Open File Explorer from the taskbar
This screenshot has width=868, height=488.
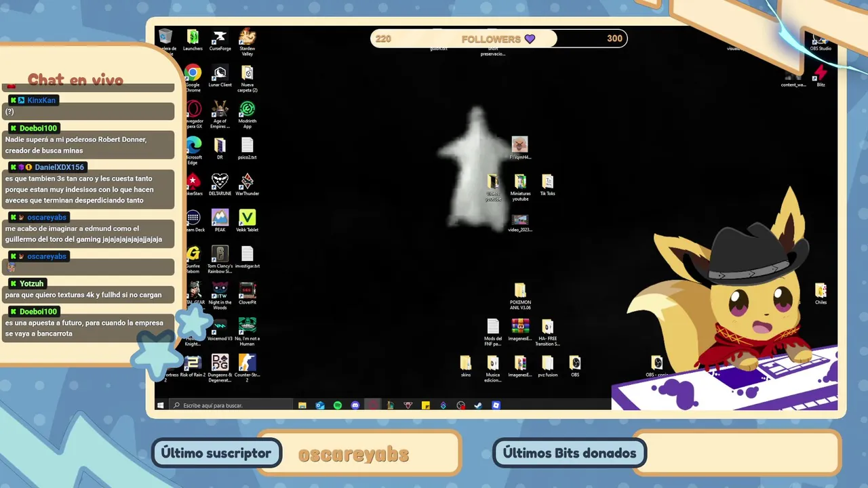(x=302, y=405)
